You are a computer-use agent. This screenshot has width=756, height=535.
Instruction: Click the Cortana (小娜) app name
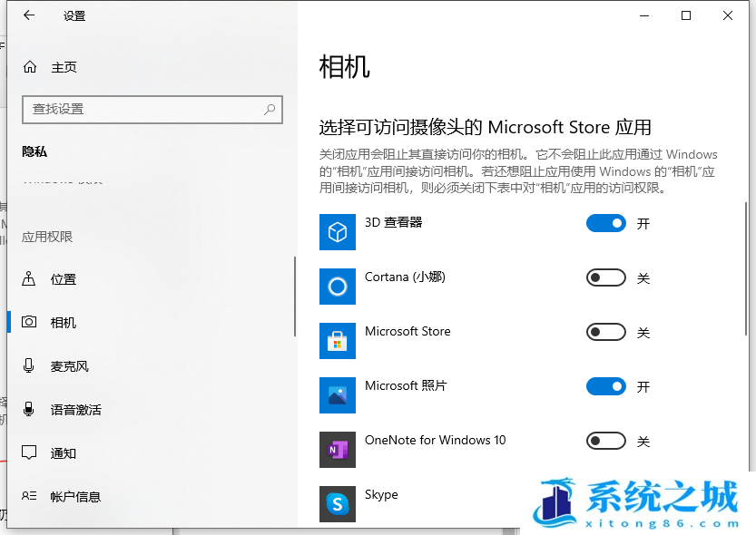pos(405,277)
